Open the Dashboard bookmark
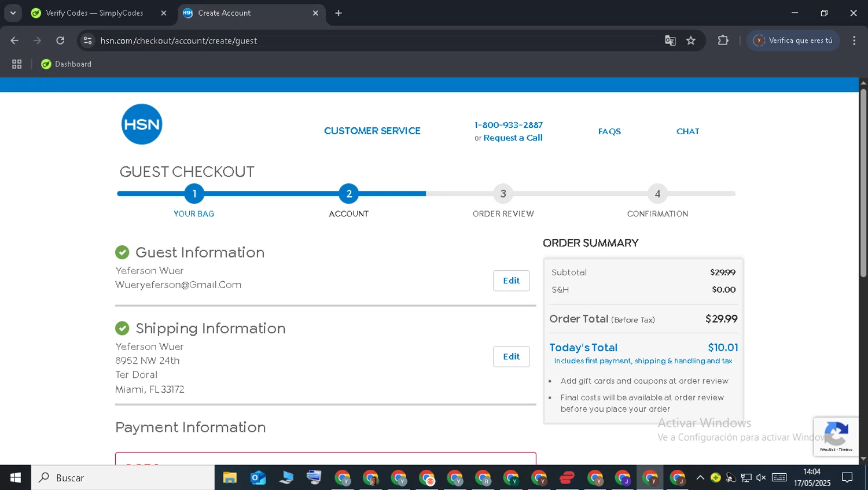 (67, 64)
